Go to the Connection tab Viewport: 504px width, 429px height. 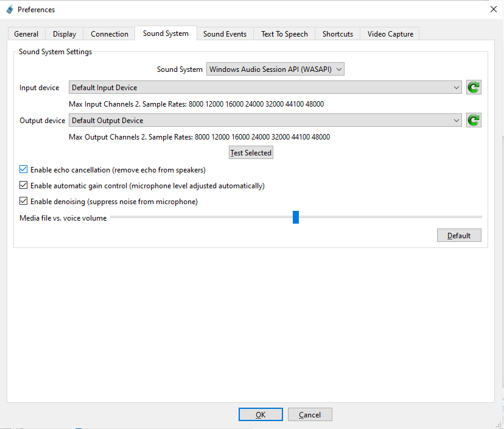coord(110,34)
